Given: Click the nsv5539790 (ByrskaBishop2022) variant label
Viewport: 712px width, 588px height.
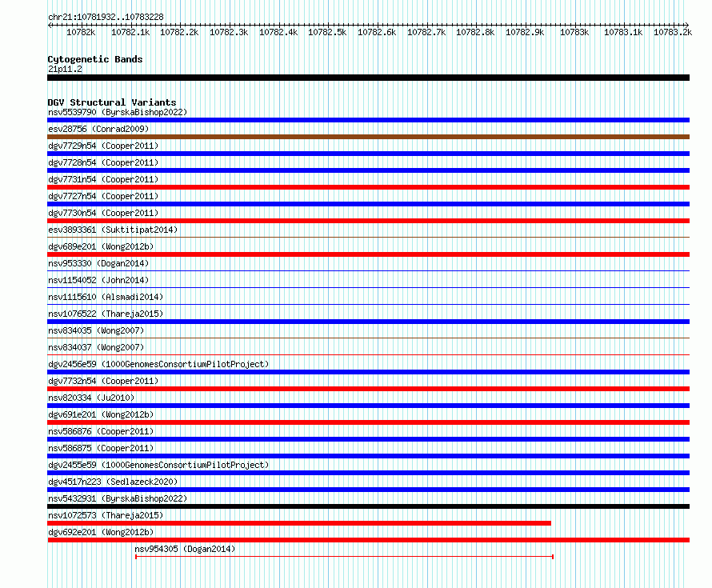Looking at the screenshot, I should pyautogui.click(x=118, y=112).
